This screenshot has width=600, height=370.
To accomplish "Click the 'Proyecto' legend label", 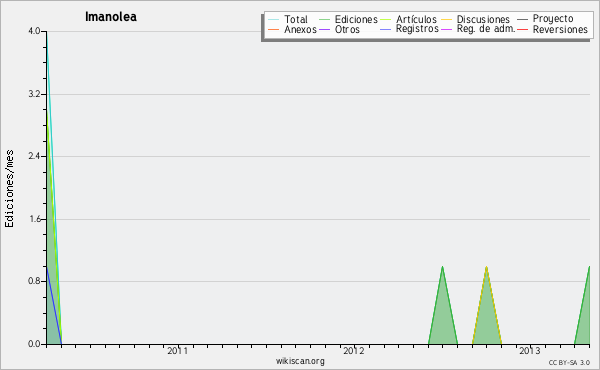I will click(x=553, y=19).
